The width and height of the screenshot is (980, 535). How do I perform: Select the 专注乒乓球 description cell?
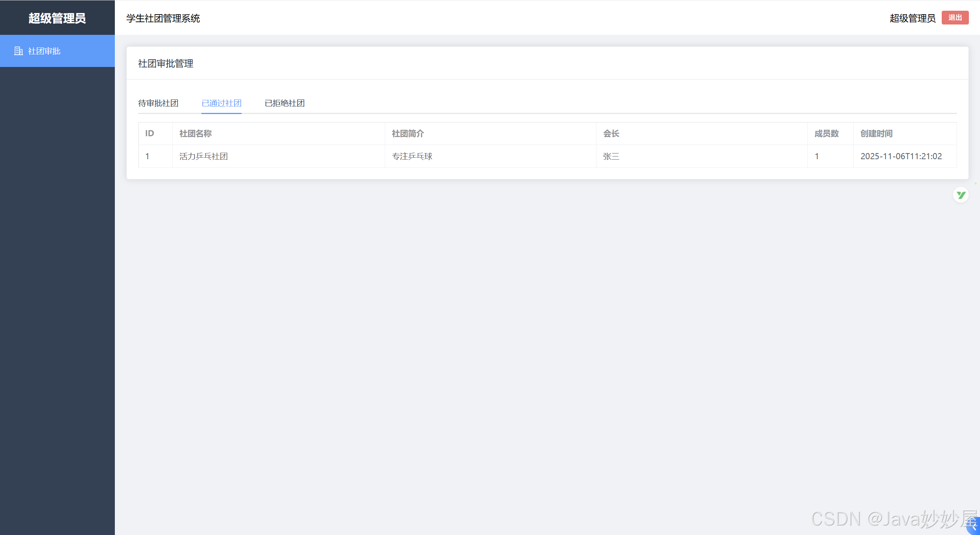[x=490, y=156]
